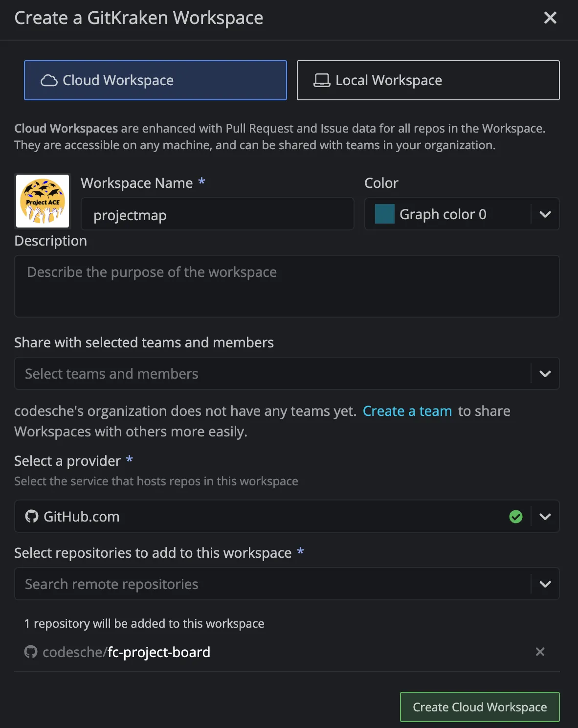Remove fc-project-board repository from list
The height and width of the screenshot is (728, 578).
pos(540,652)
